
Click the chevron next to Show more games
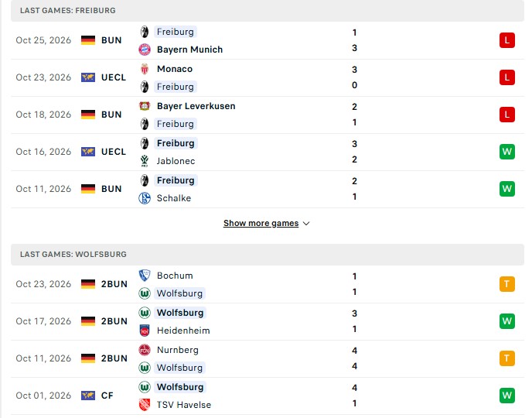[306, 224]
